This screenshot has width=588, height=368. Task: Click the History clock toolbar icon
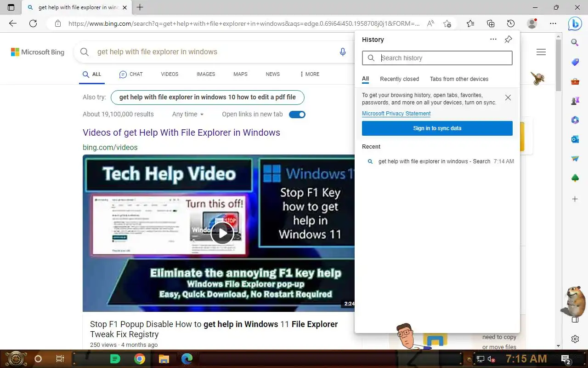coord(511,23)
